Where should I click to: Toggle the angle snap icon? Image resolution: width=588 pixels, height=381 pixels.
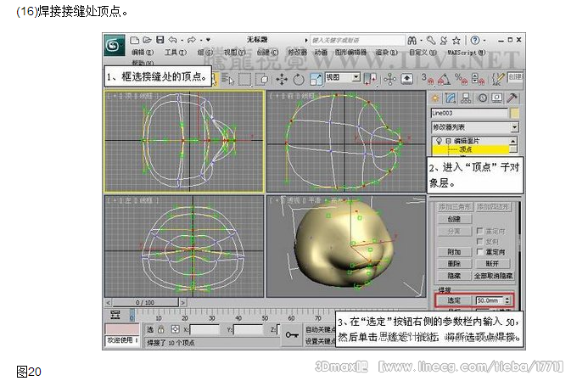click(445, 79)
